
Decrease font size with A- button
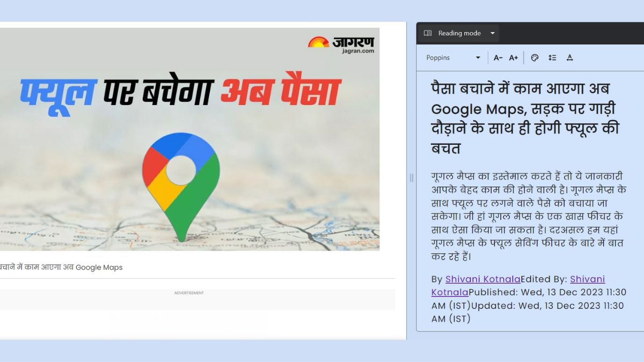pyautogui.click(x=498, y=58)
